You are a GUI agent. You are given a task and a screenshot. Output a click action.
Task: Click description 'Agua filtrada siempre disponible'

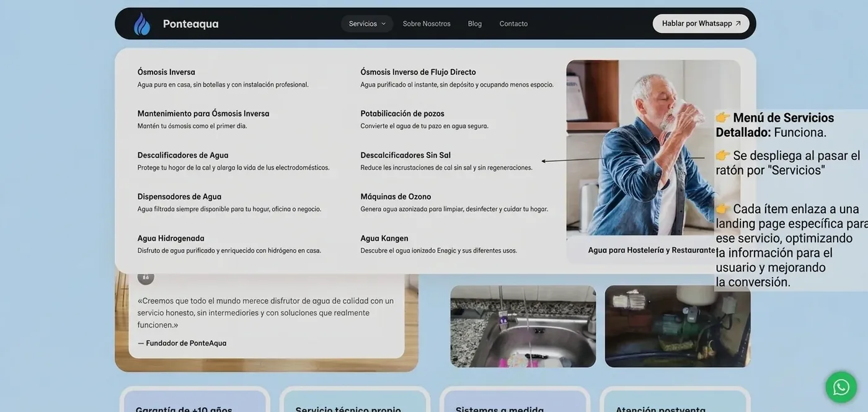(x=229, y=209)
